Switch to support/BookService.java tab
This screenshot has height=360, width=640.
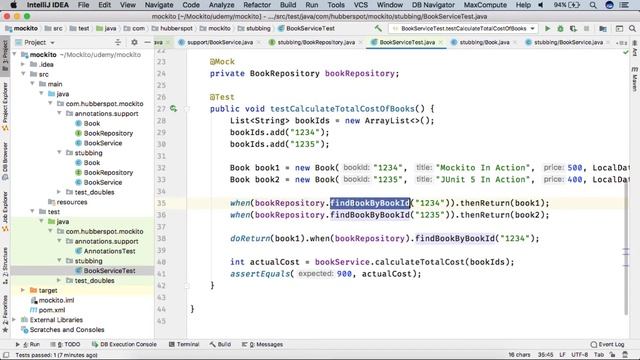coord(219,42)
